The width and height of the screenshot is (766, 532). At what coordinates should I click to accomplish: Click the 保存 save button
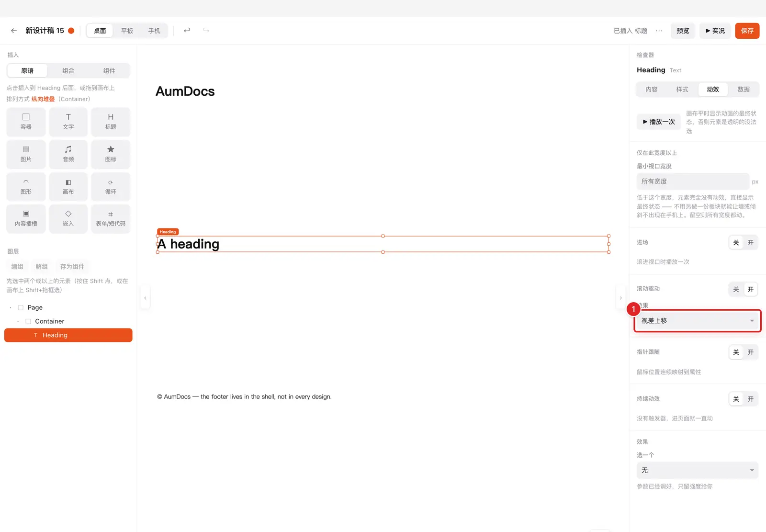[747, 31]
